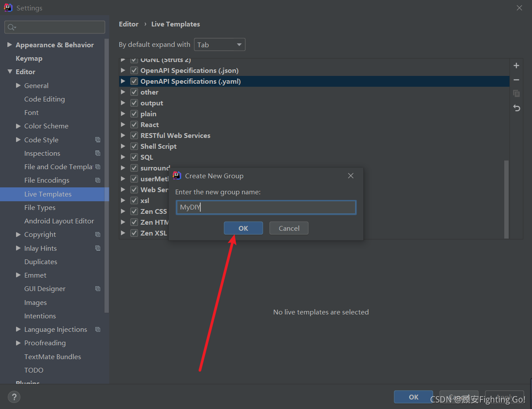Click the template list vertical scrollbar
The height and width of the screenshot is (409, 532).
click(x=506, y=199)
